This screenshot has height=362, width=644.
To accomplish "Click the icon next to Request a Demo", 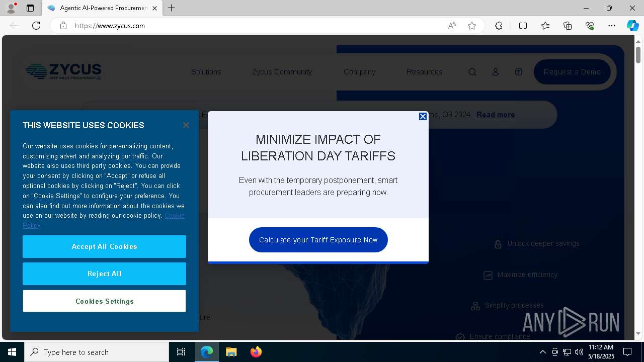I will 519,72.
